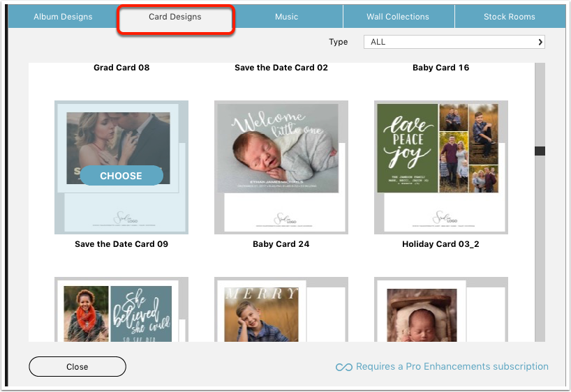
Task: Choose the newborn in basket card thumbnail
Action: point(441,310)
